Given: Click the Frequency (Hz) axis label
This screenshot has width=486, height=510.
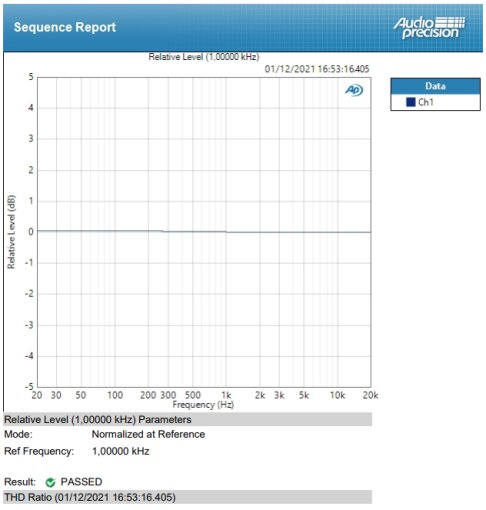Looking at the screenshot, I should point(203,405).
